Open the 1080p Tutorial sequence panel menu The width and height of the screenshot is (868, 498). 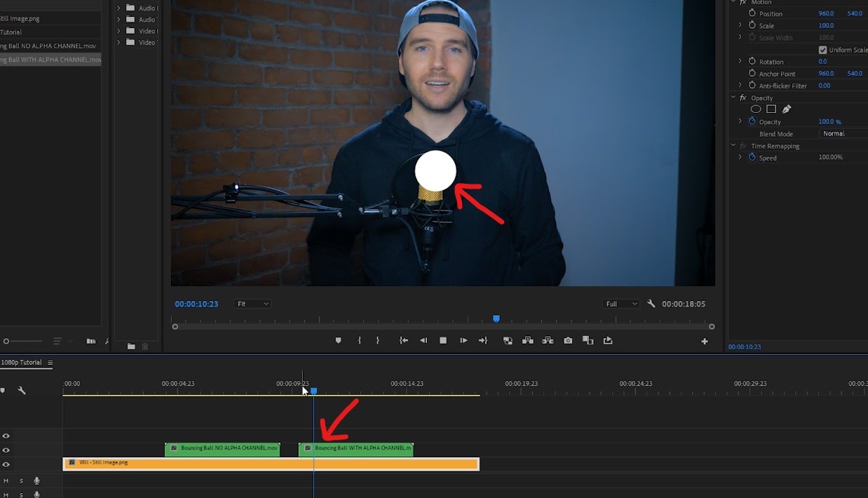click(50, 363)
